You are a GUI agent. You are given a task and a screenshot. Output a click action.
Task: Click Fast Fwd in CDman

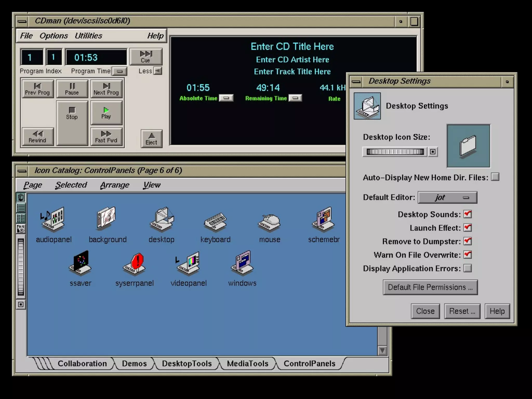(x=106, y=137)
